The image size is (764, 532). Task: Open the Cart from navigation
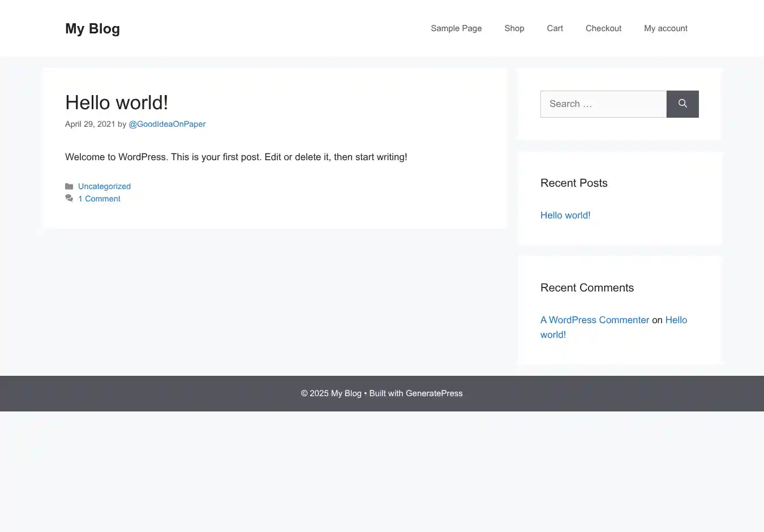point(555,28)
